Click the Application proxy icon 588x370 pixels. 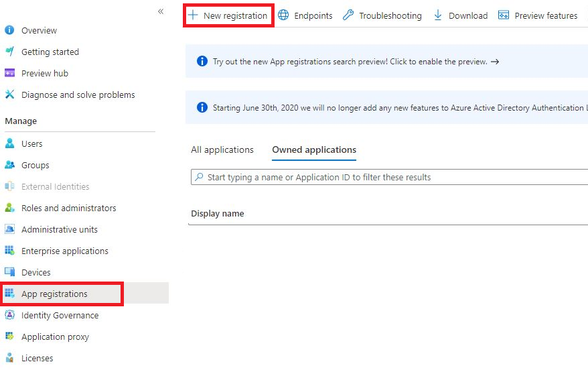tap(10, 336)
